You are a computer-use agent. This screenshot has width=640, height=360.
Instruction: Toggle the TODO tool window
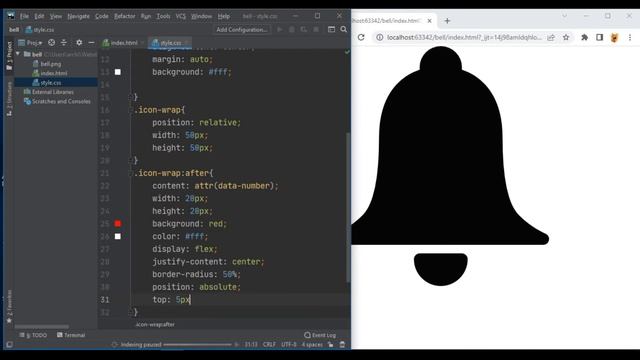pyautogui.click(x=33, y=335)
